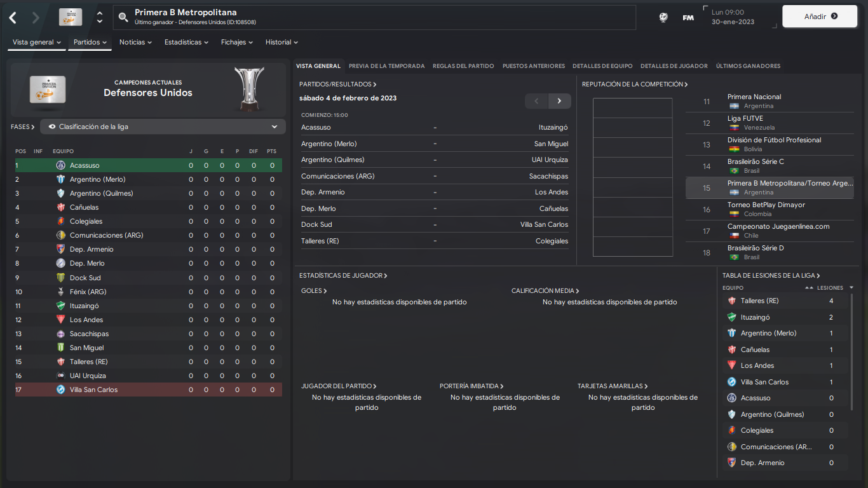Expand the Historial menu
This screenshot has height=488, width=868.
[x=281, y=43]
